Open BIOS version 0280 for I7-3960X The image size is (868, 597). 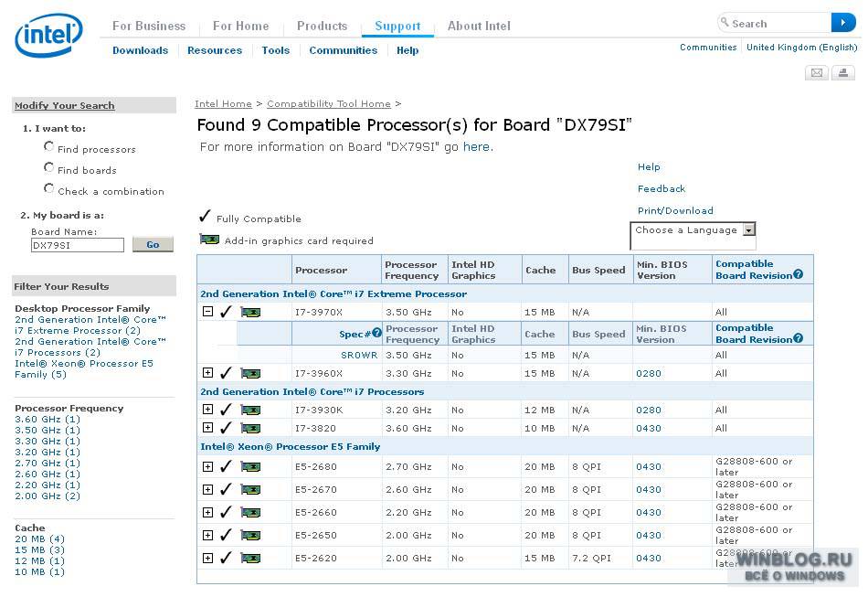pos(648,373)
